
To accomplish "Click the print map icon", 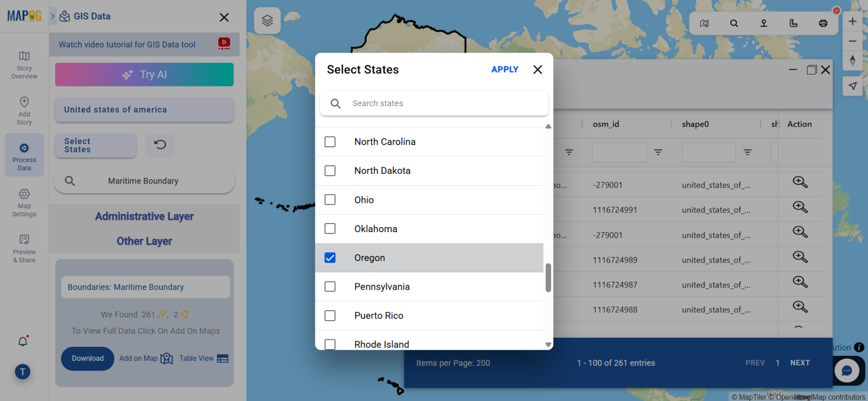I will click(x=823, y=23).
